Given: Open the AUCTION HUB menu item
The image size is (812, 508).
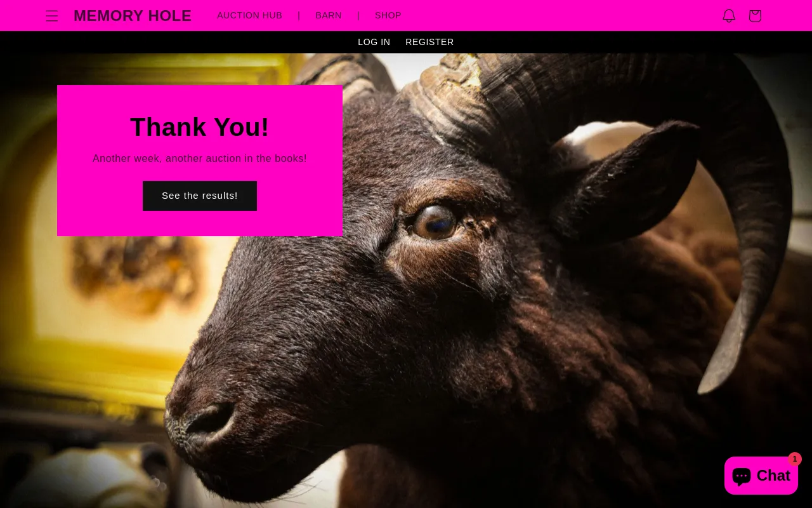Looking at the screenshot, I should (x=250, y=15).
